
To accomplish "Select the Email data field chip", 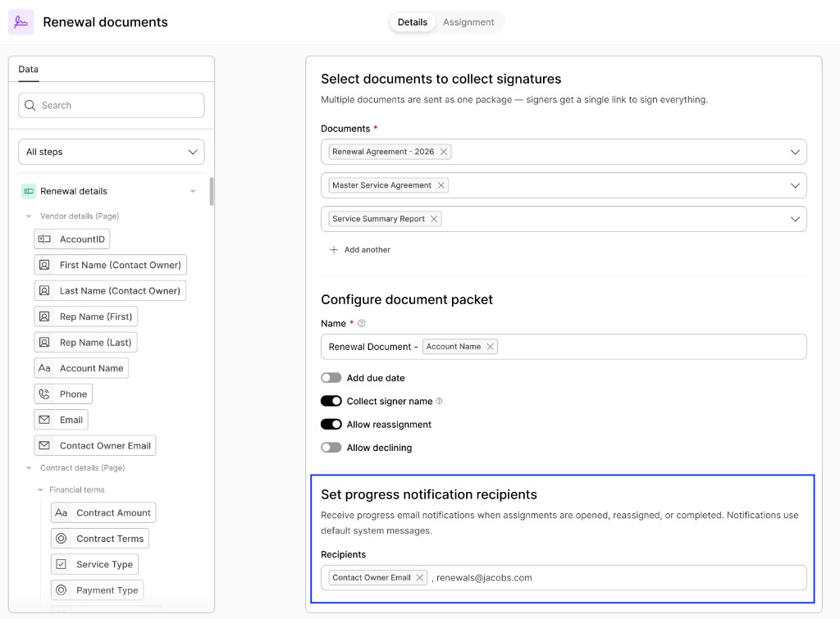I will (x=61, y=420).
